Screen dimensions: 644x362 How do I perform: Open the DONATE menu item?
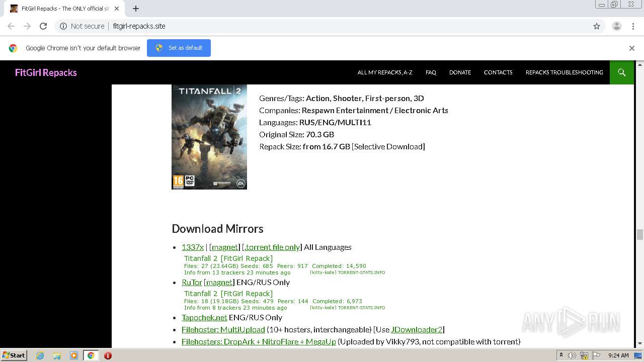tap(460, 72)
